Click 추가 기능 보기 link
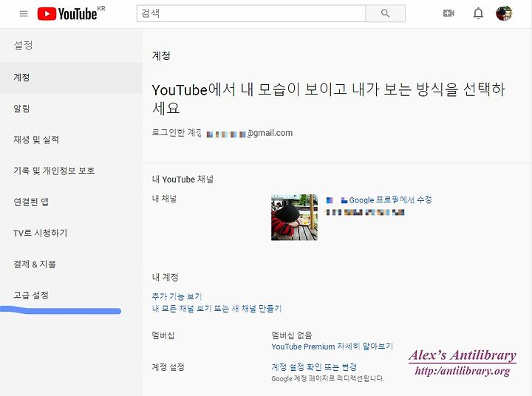Screen dimensions: 532x396 (x=177, y=296)
